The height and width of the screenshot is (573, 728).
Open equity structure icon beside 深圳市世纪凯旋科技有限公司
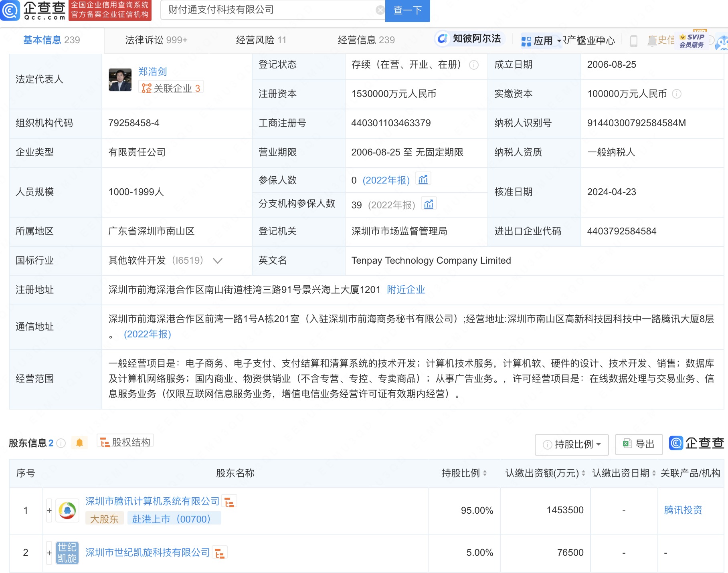click(220, 553)
